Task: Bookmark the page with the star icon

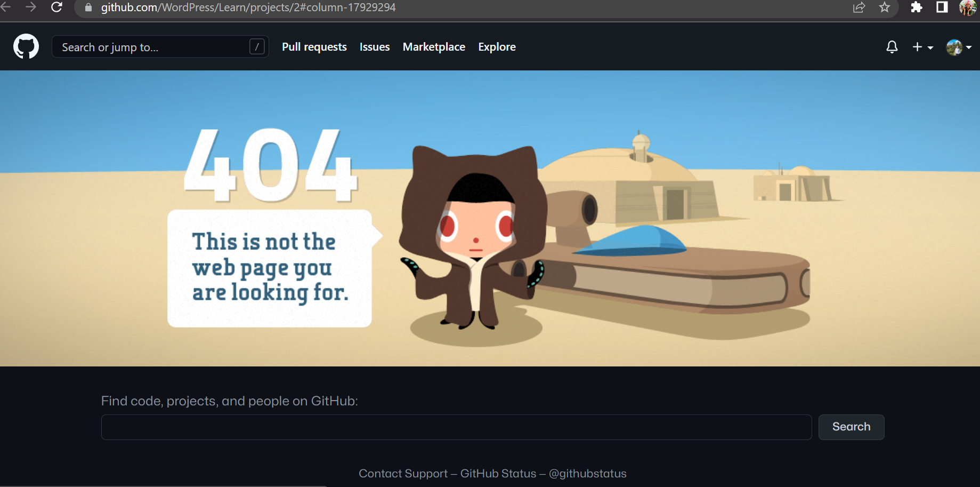Action: click(884, 8)
